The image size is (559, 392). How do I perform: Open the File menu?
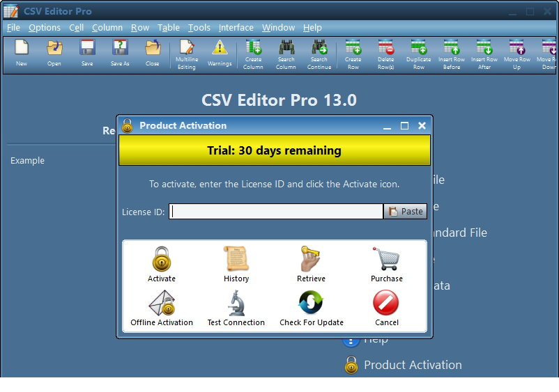13,27
